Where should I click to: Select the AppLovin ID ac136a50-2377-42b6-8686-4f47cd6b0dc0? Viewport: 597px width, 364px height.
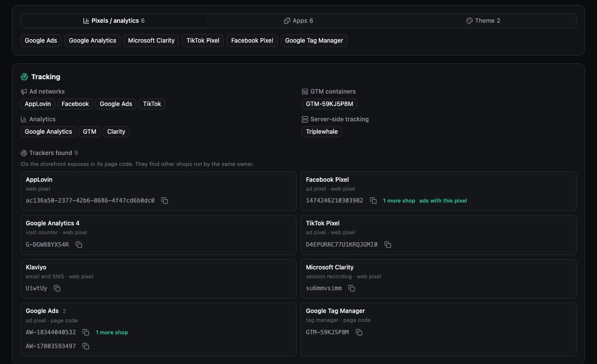[90, 201]
